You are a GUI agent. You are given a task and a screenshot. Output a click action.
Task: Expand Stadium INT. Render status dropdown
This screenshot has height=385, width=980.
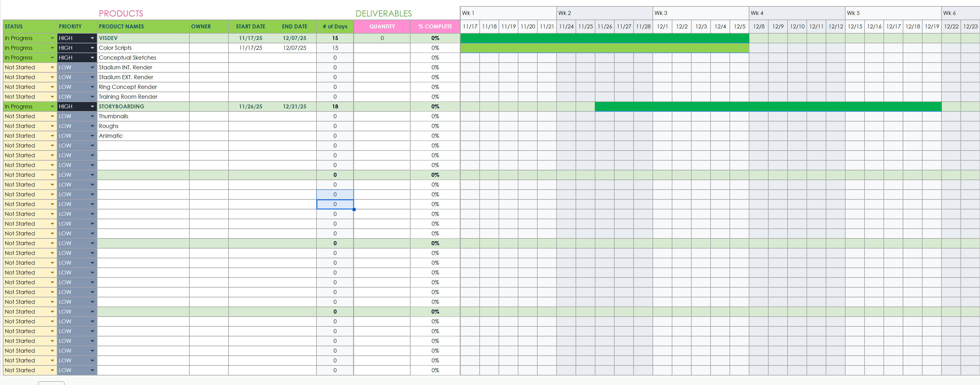[52, 68]
